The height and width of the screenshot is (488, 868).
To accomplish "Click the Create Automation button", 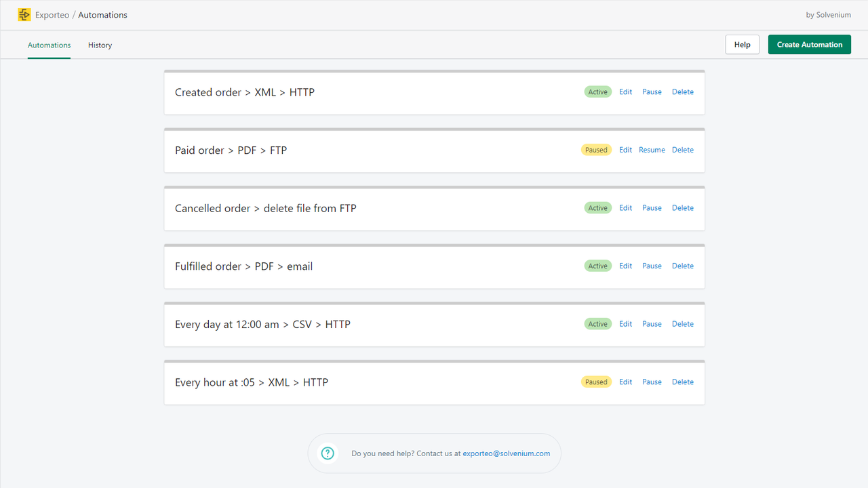I will coord(809,45).
